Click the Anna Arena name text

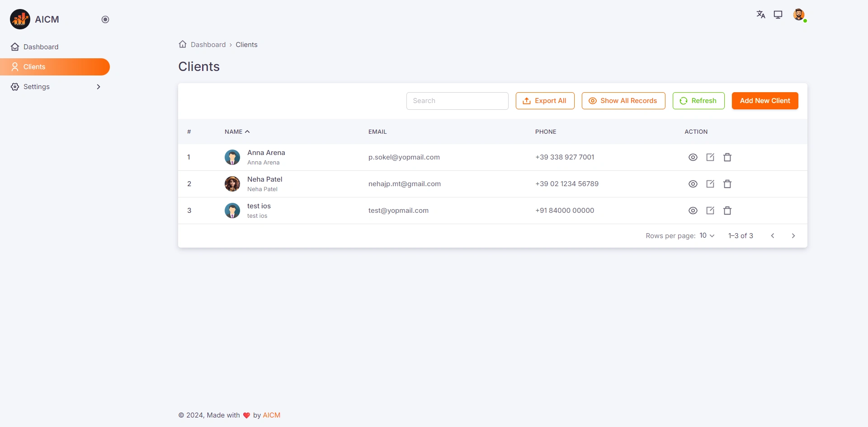[x=266, y=153]
